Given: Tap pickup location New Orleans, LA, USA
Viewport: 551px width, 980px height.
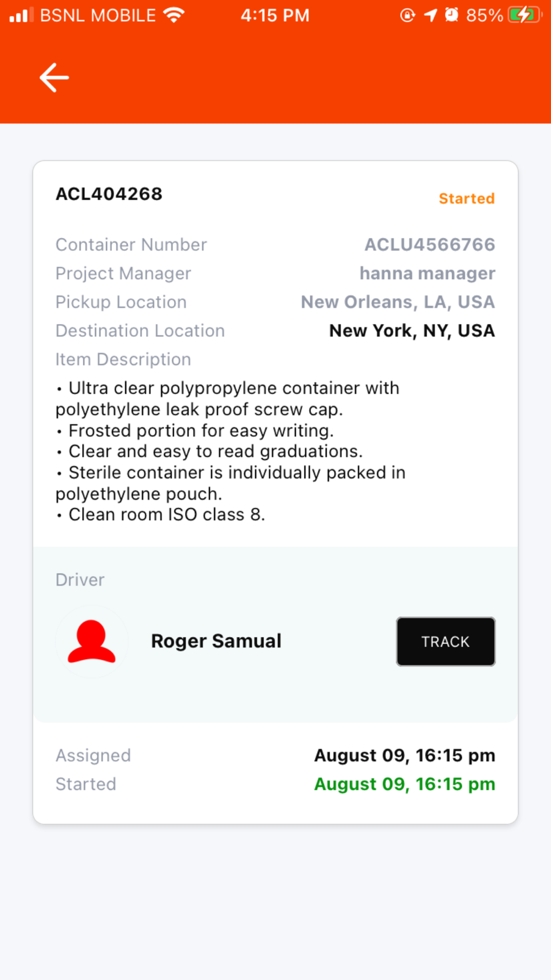Looking at the screenshot, I should pyautogui.click(x=398, y=302).
